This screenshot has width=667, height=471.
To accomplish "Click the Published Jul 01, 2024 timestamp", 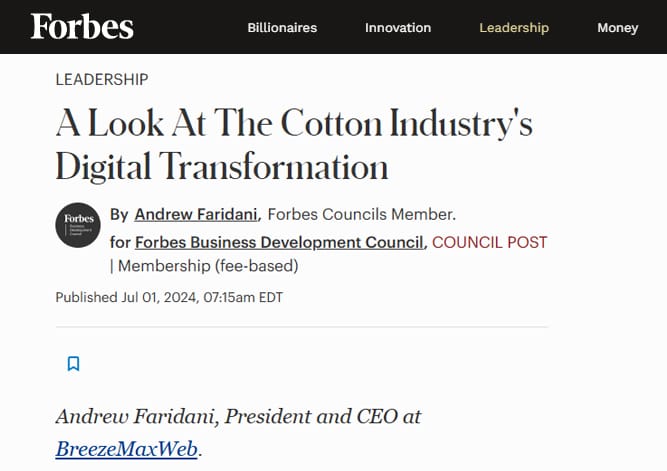I will [x=169, y=297].
